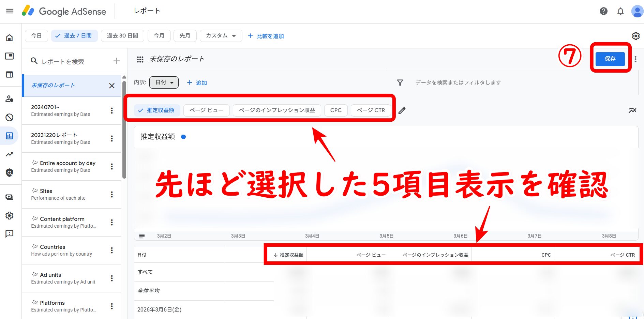The width and height of the screenshot is (644, 319).
Task: Click the add new report plus icon
Action: [x=117, y=61]
